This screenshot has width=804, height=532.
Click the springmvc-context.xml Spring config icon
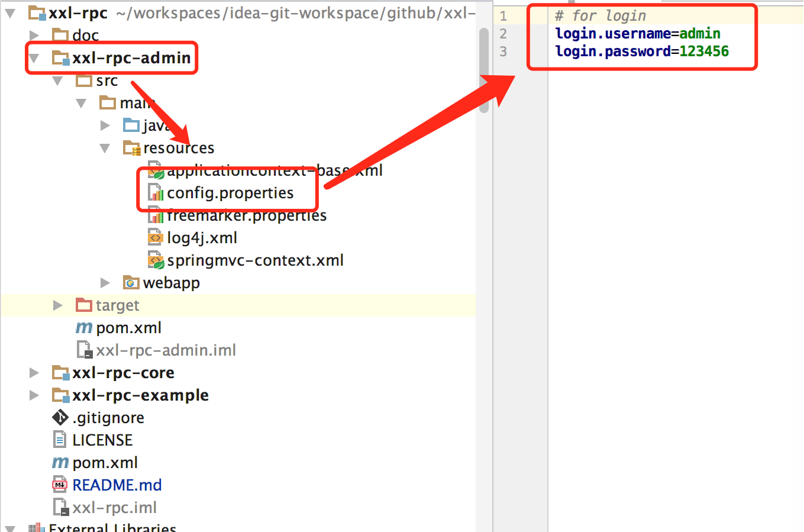[x=156, y=260]
